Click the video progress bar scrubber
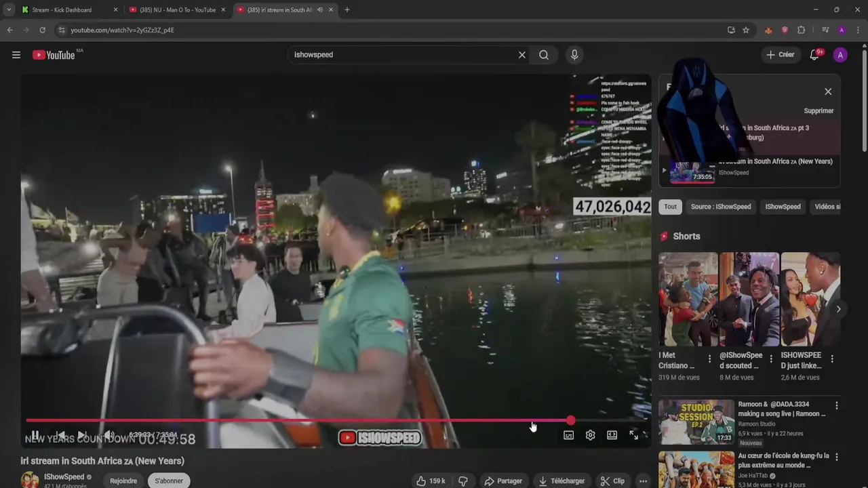Screen dimensions: 868x488 click(571, 421)
